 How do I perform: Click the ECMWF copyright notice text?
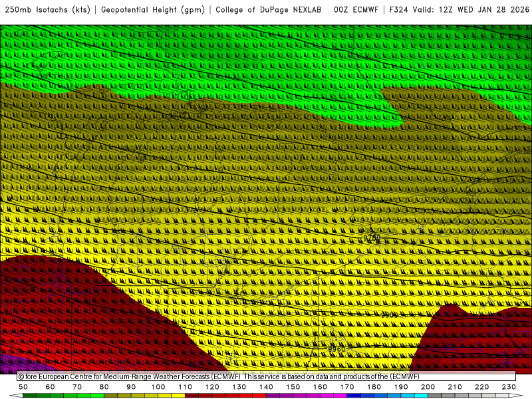click(219, 376)
